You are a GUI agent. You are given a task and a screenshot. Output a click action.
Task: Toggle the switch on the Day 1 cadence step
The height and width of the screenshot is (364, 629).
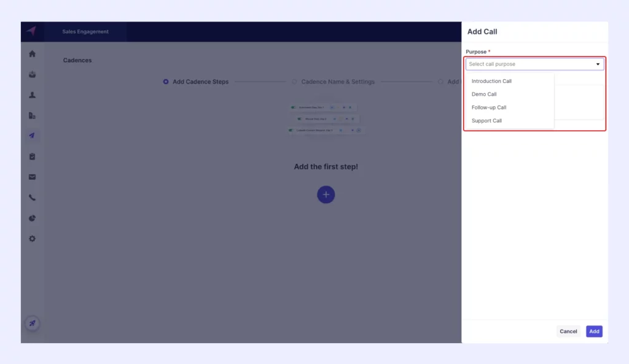point(294,107)
